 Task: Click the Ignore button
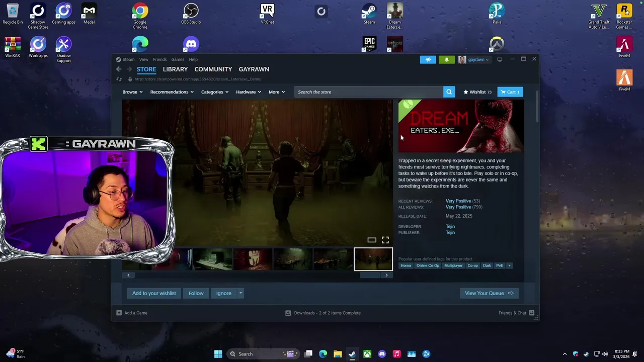(x=224, y=293)
